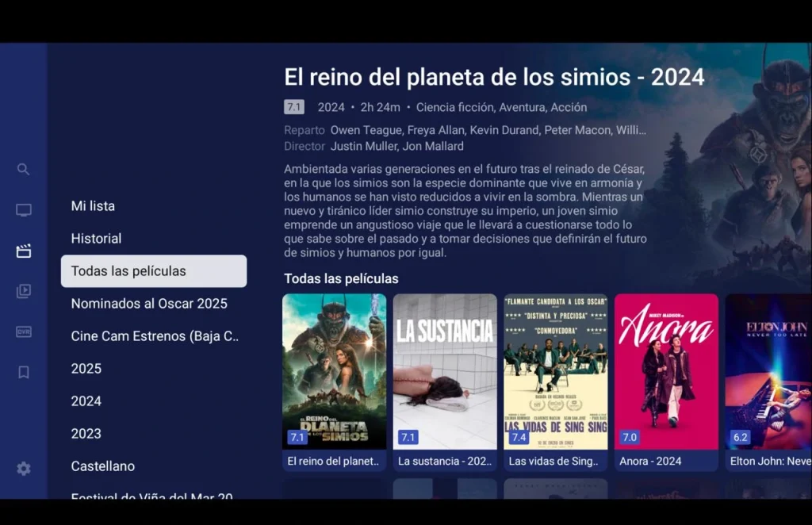This screenshot has width=812, height=525.
Task: Click the 7.1 rating badge beside 2024
Action: tap(294, 107)
